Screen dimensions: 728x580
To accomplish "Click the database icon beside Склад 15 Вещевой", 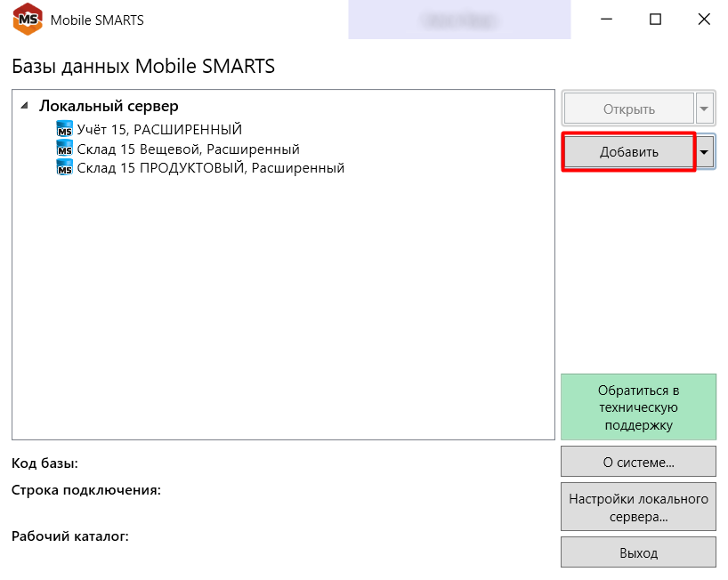I will [65, 149].
